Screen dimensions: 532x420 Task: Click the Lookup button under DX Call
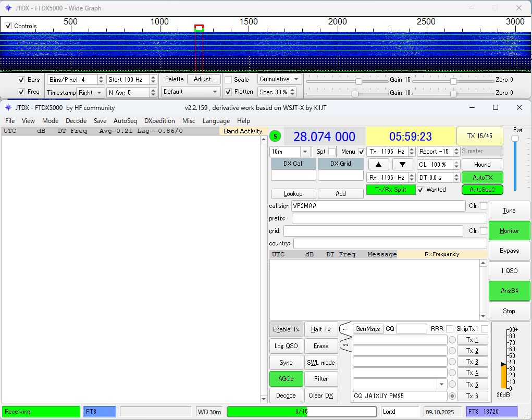click(293, 193)
